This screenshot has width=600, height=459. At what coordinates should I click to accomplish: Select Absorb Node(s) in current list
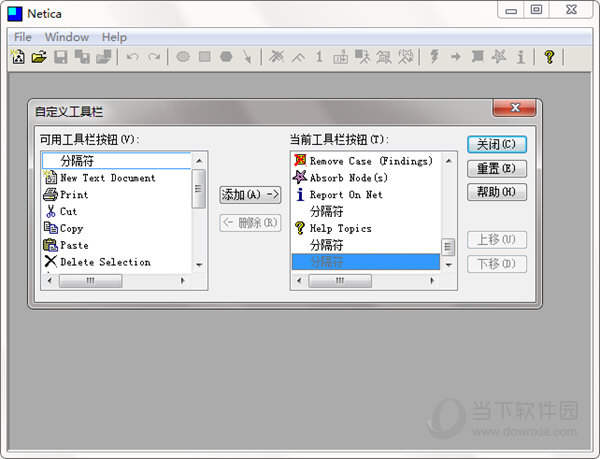pyautogui.click(x=366, y=178)
